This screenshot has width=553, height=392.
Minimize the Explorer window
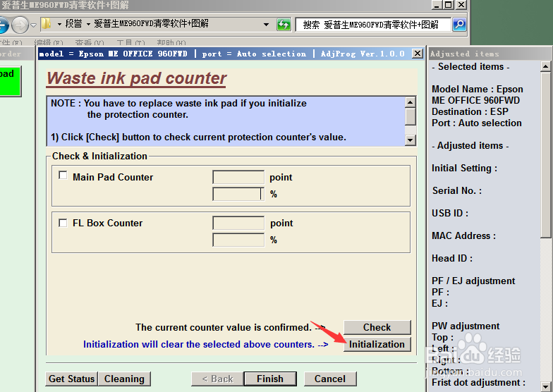point(437,4)
